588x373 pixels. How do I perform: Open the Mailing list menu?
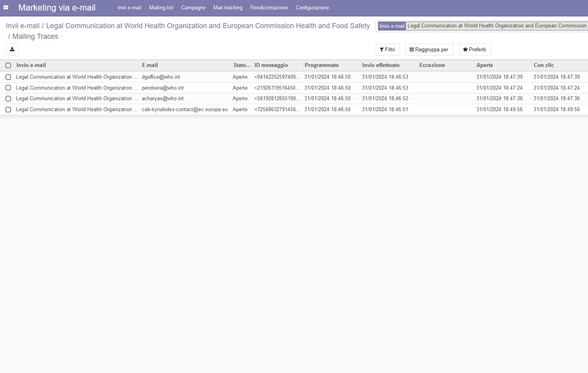161,8
